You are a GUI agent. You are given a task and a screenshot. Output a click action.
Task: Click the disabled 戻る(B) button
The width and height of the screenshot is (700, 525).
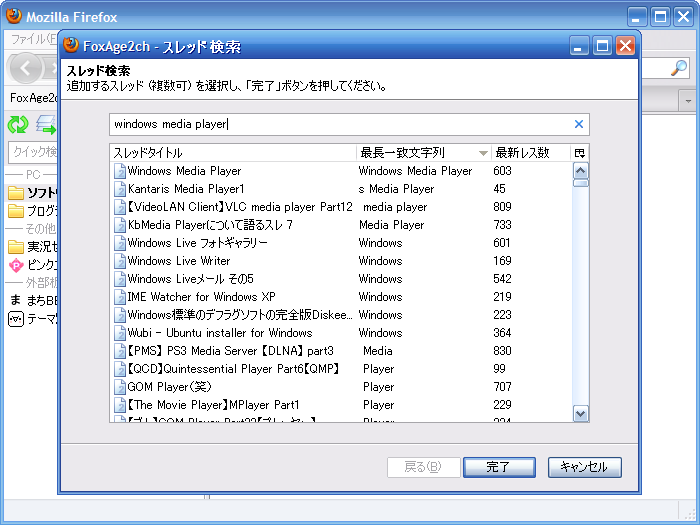click(x=423, y=467)
